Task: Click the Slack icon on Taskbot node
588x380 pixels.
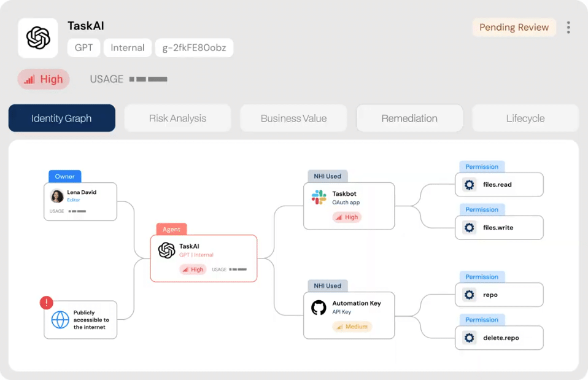Action: click(319, 197)
